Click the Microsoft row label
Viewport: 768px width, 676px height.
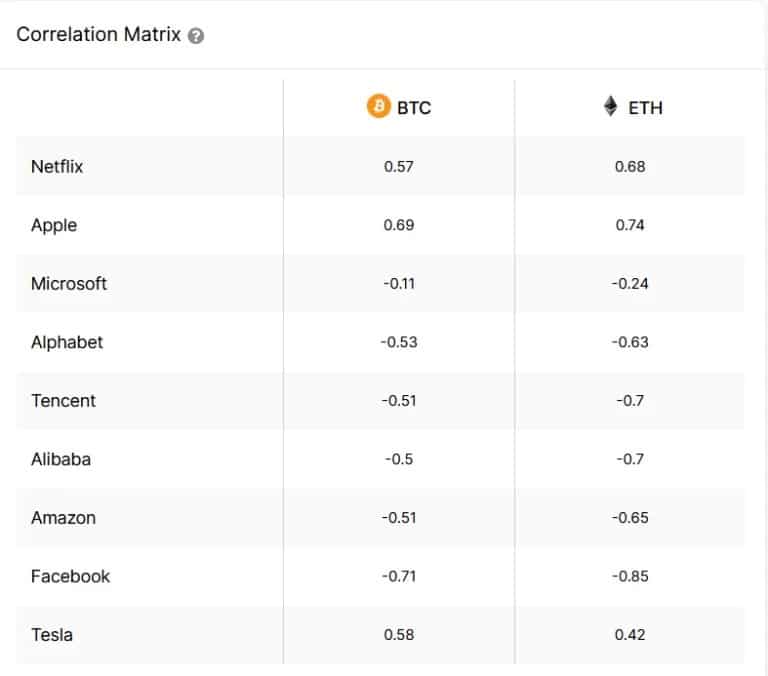[x=69, y=284]
